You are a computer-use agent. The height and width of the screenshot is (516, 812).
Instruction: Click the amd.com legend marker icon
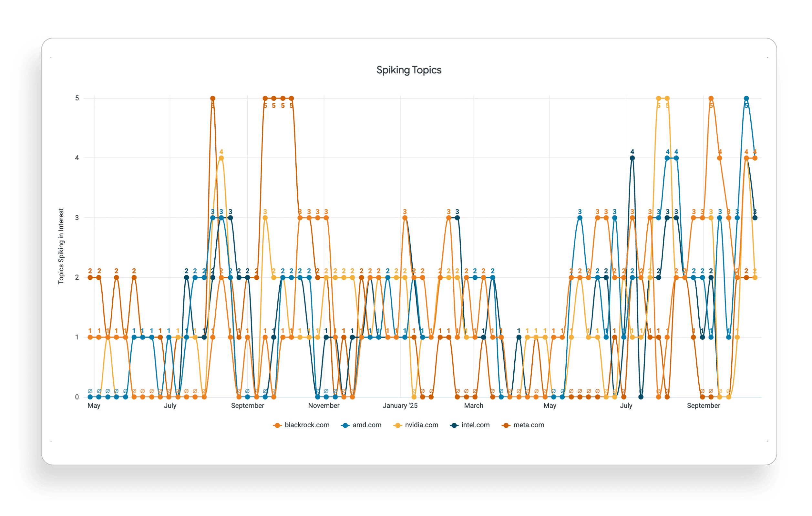coord(345,426)
